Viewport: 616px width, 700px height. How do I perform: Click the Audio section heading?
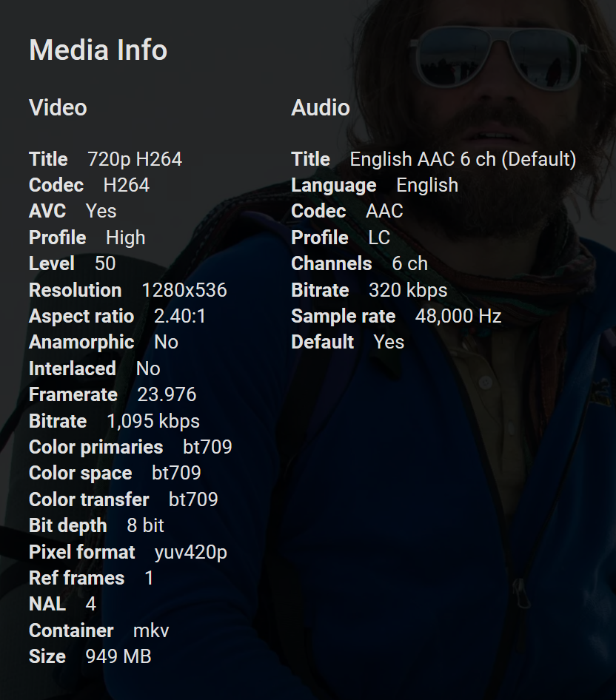click(x=320, y=108)
